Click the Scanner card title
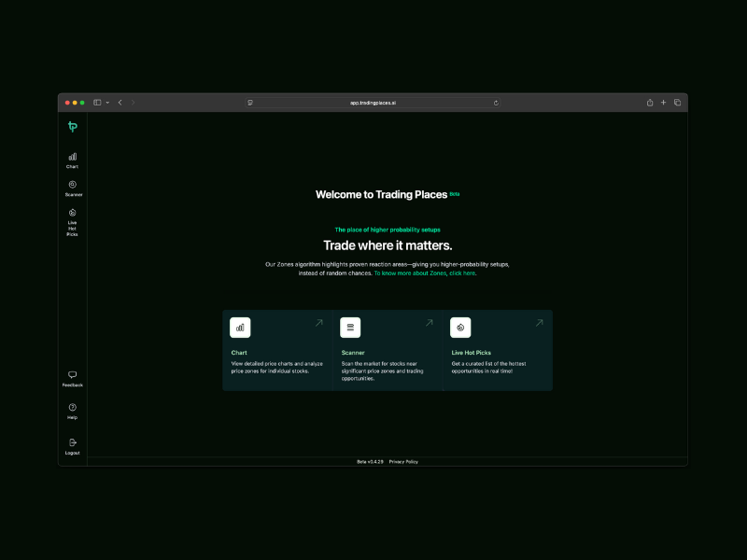747x560 pixels. coord(353,353)
